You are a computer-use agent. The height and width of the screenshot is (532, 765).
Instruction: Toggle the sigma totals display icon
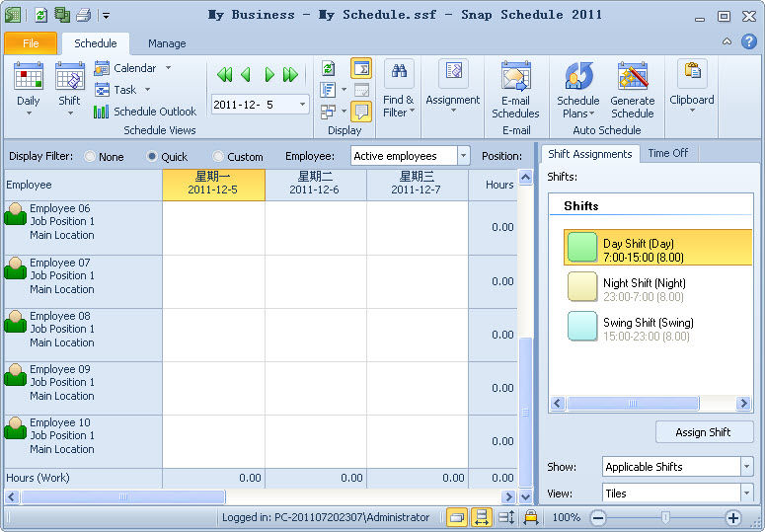point(361,68)
